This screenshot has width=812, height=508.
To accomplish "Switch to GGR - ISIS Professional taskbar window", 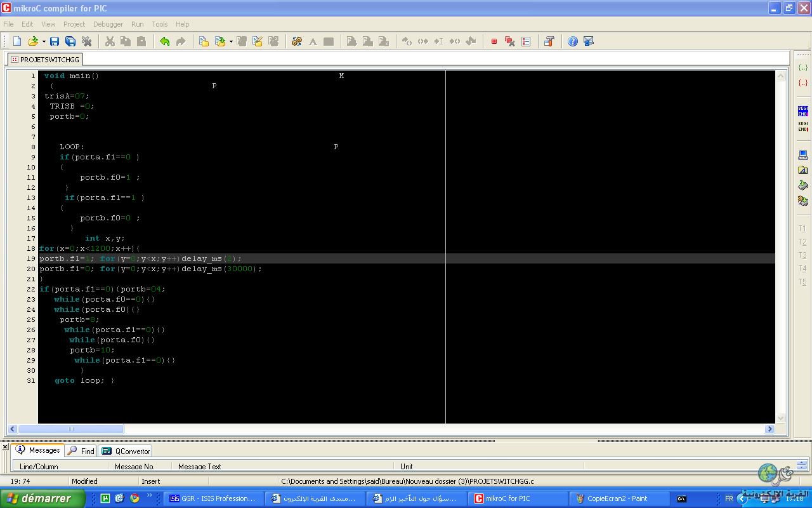I will (x=213, y=498).
